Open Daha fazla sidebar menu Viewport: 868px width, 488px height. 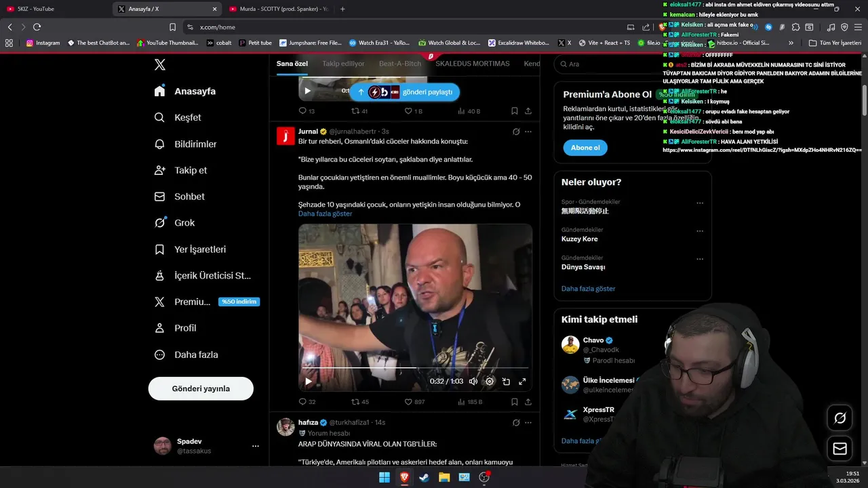(x=186, y=354)
